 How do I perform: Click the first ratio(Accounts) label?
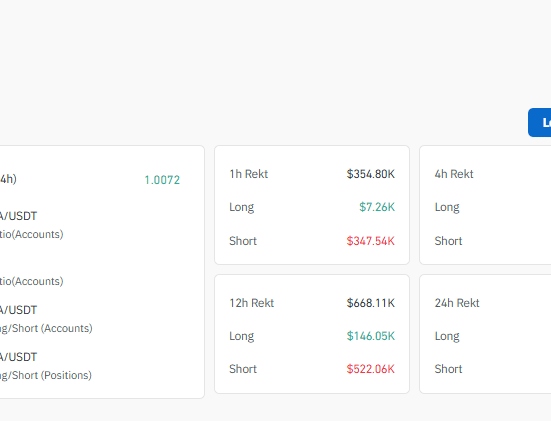pos(32,234)
